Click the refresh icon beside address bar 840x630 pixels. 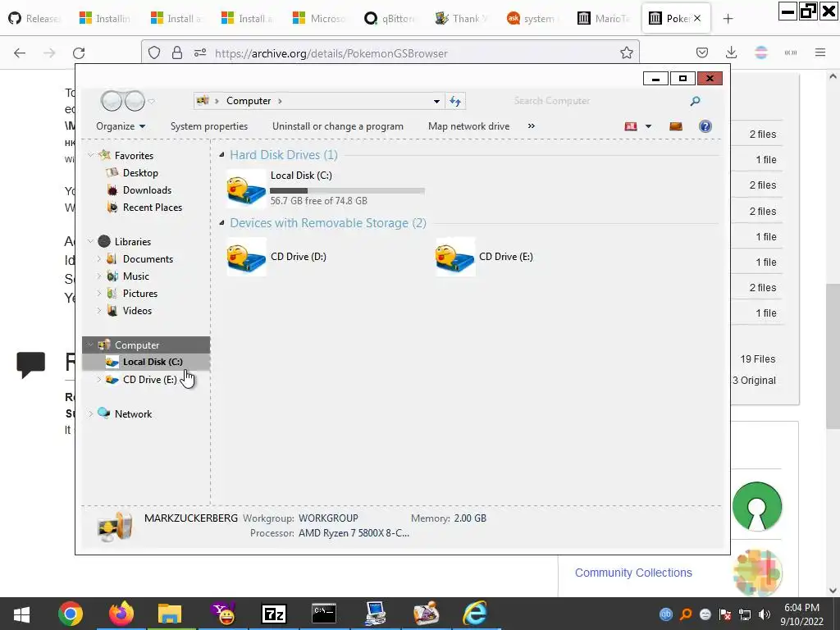point(455,101)
